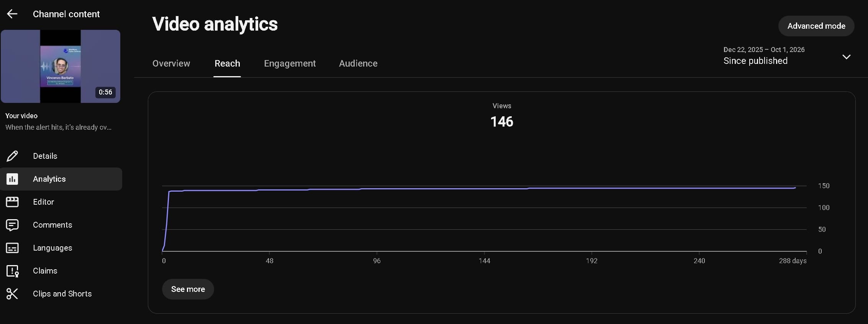This screenshot has width=868, height=324.
Task: Click the views line at day 144
Action: point(484,189)
